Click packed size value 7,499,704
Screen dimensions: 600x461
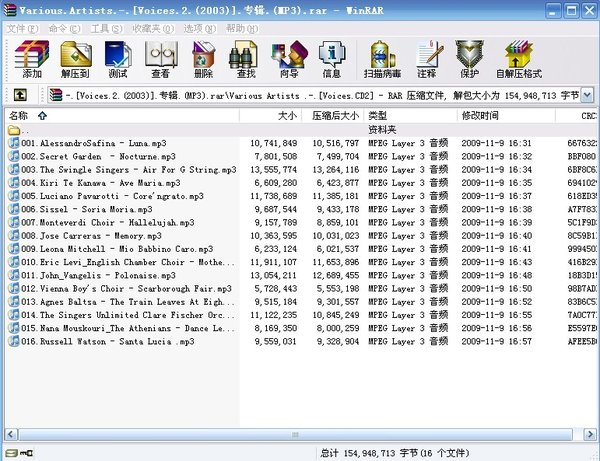click(x=338, y=156)
